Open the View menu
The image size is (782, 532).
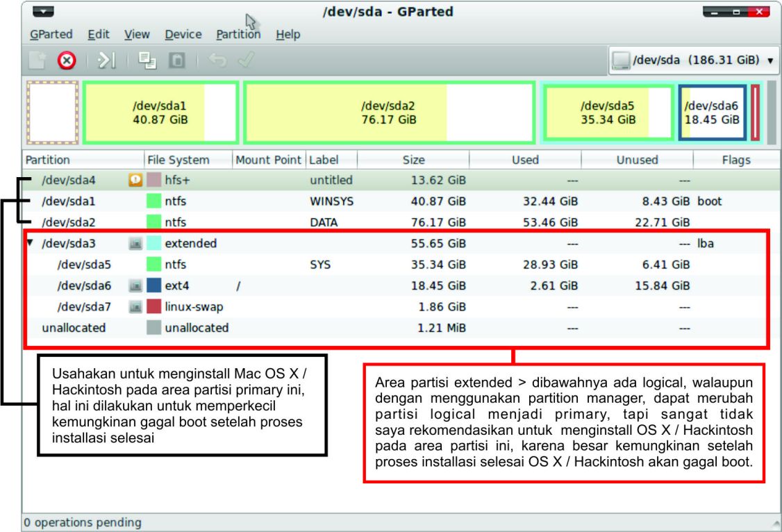[x=137, y=35]
